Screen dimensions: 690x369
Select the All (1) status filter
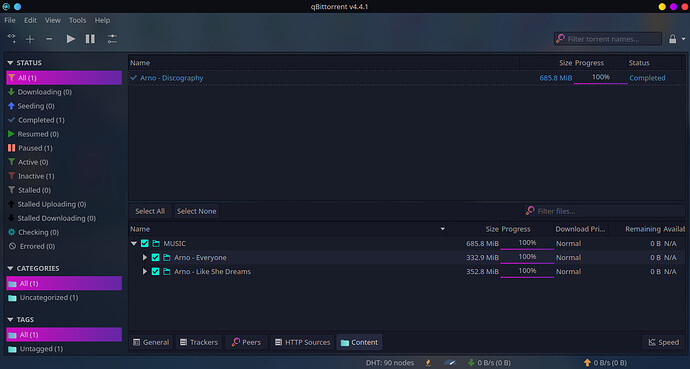(64, 78)
